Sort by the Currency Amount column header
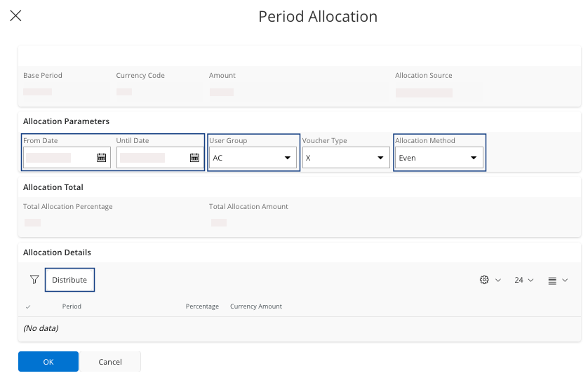 255,306
